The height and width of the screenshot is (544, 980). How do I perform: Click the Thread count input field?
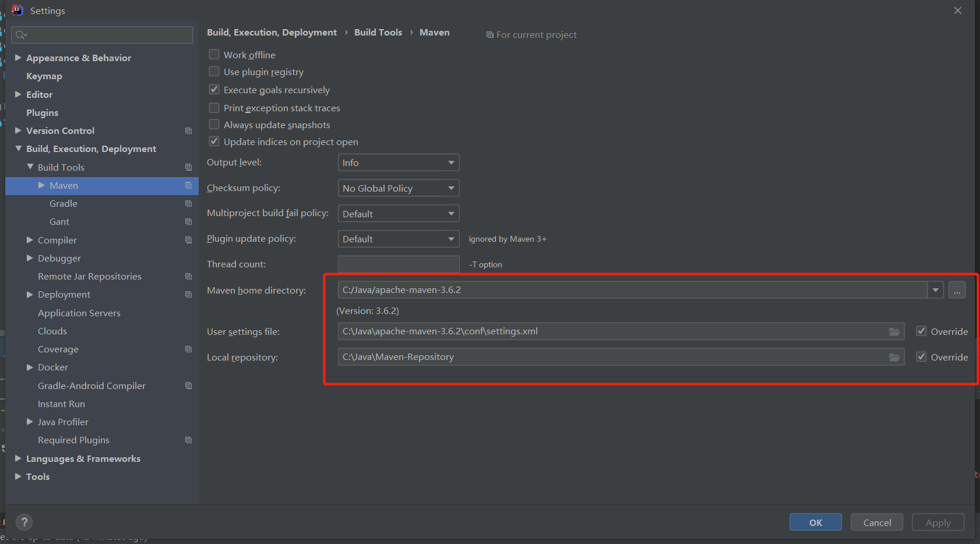click(x=399, y=264)
